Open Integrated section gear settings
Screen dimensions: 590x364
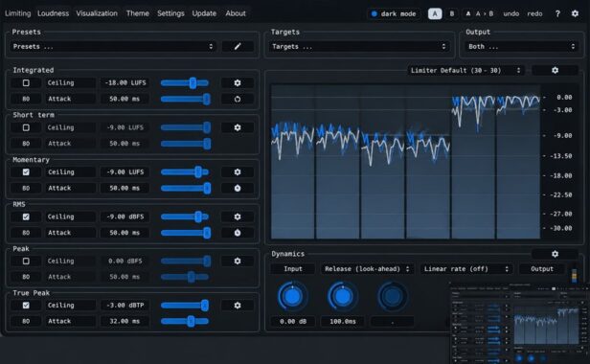238,82
